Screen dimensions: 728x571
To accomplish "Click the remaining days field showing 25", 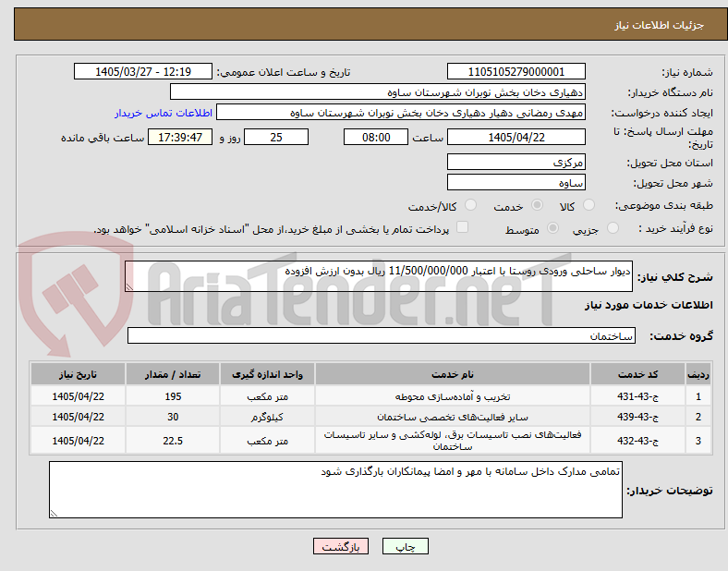I will pos(276,137).
